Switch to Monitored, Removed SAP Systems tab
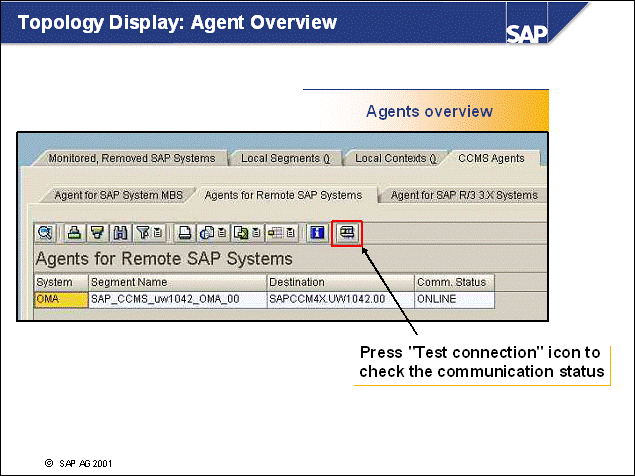Image resolution: width=635 pixels, height=476 pixels. coord(131,158)
